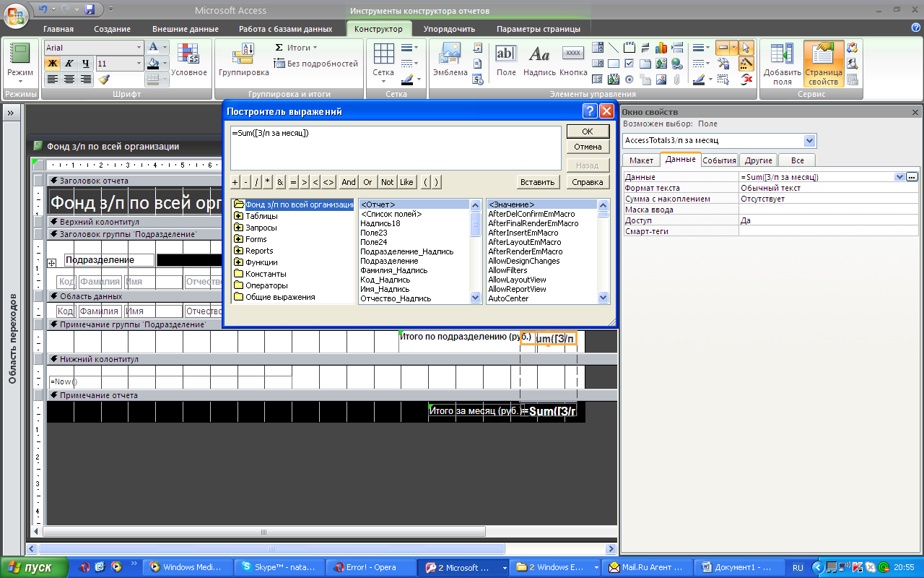Select the Надпись label control

click(x=539, y=59)
